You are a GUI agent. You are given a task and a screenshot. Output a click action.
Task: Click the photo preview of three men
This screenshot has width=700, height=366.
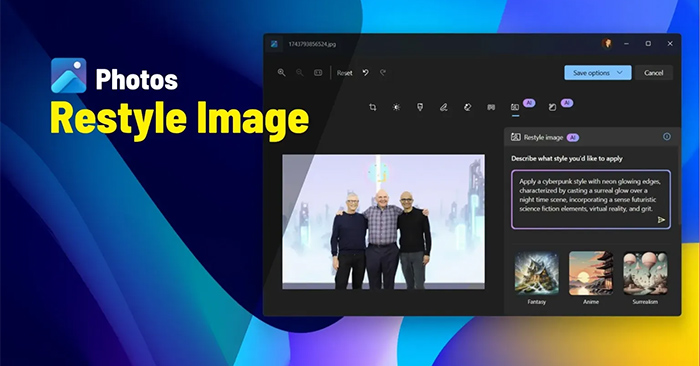[383, 222]
